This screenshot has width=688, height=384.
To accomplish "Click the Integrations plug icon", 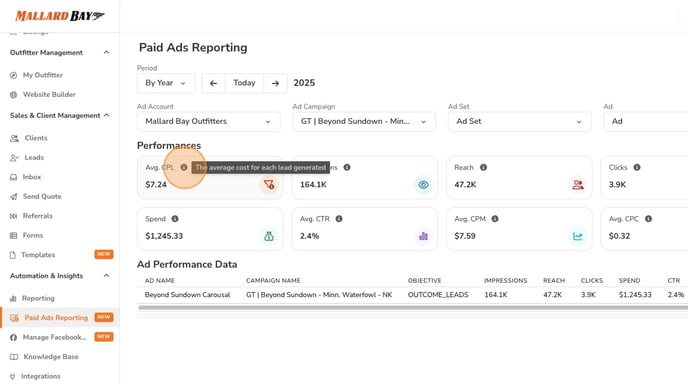I will tap(13, 377).
